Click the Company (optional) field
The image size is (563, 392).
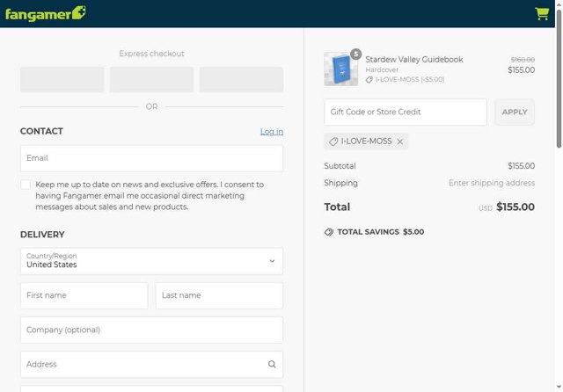coord(151,330)
